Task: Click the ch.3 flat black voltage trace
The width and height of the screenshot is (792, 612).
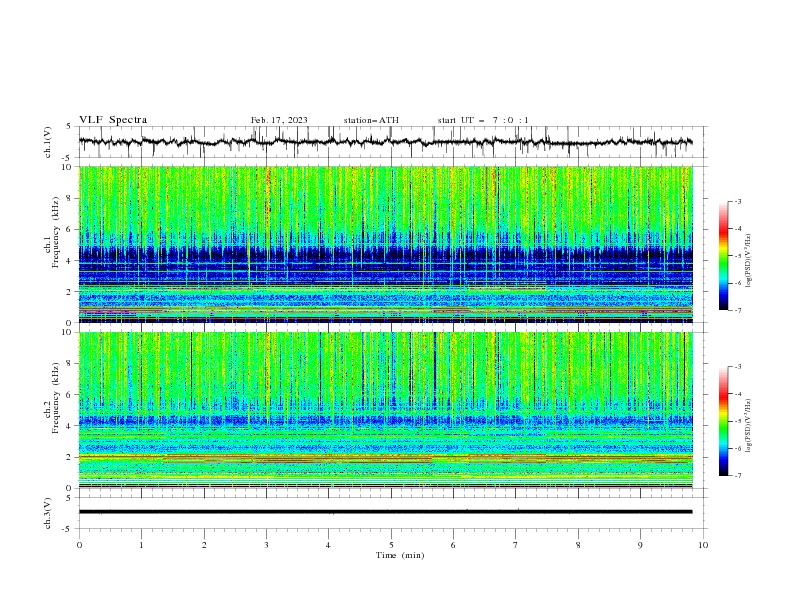Action: point(385,512)
